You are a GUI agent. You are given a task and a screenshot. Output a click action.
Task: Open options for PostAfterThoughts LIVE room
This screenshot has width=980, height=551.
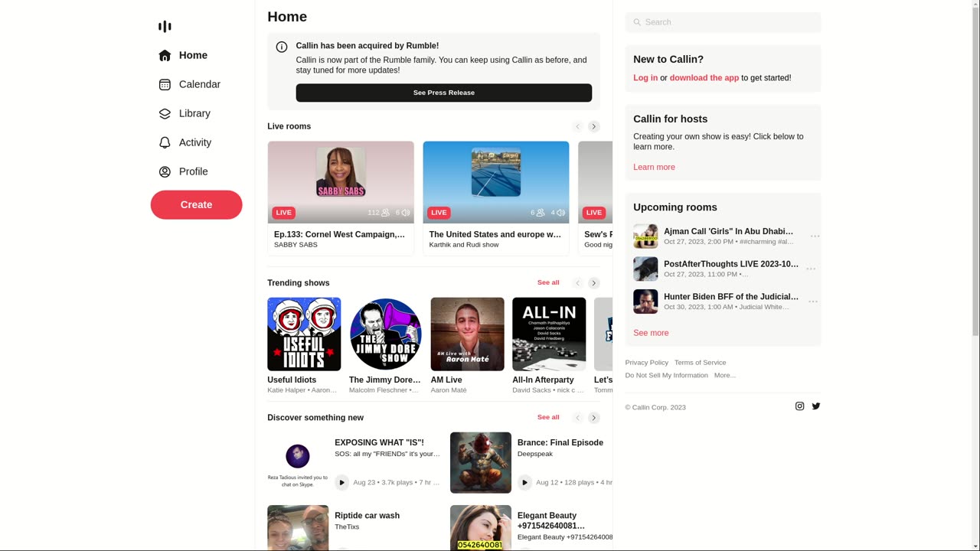811,269
